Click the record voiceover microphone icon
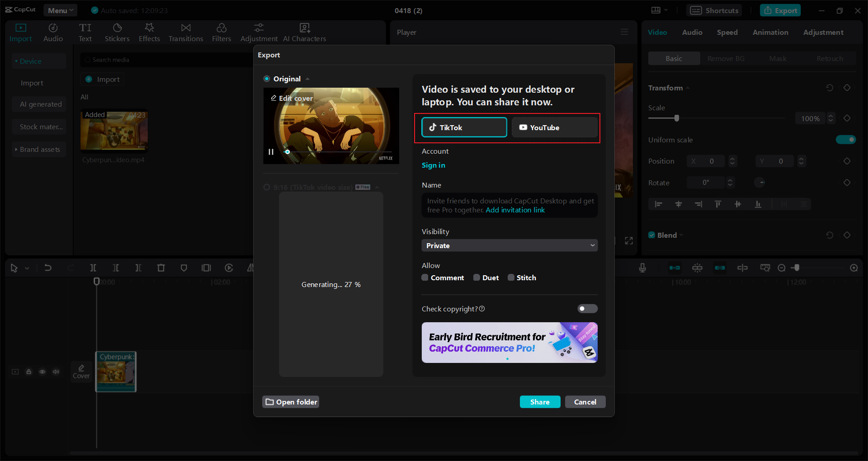 [x=642, y=268]
